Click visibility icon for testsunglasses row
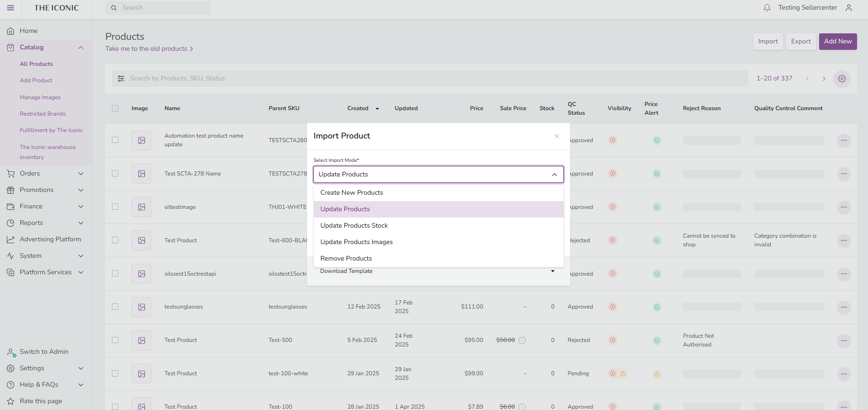 (x=613, y=307)
